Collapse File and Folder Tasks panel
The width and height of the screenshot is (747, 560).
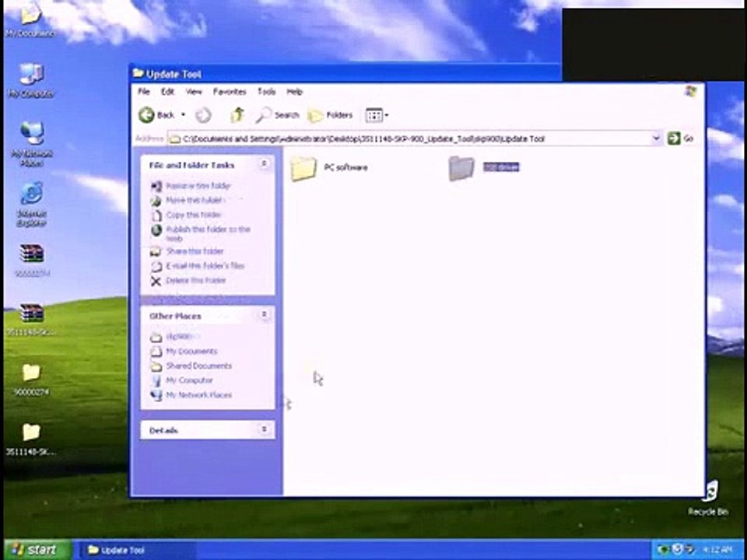264,164
